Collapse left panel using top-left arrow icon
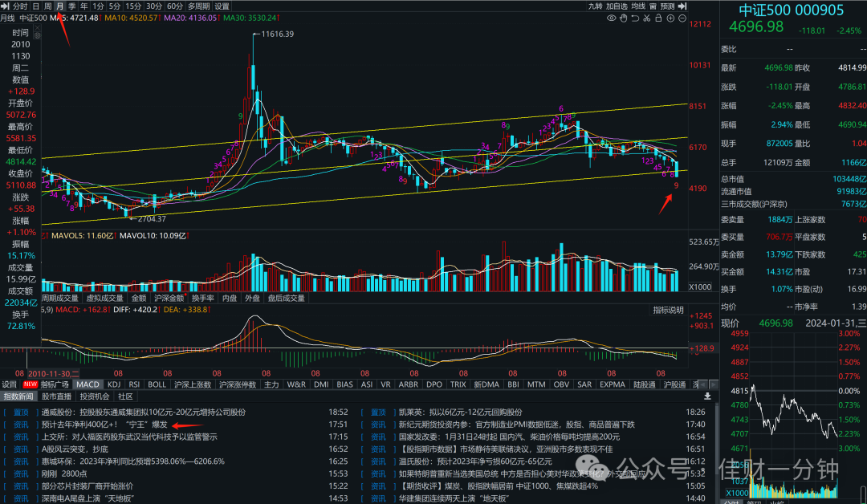 (5, 6)
